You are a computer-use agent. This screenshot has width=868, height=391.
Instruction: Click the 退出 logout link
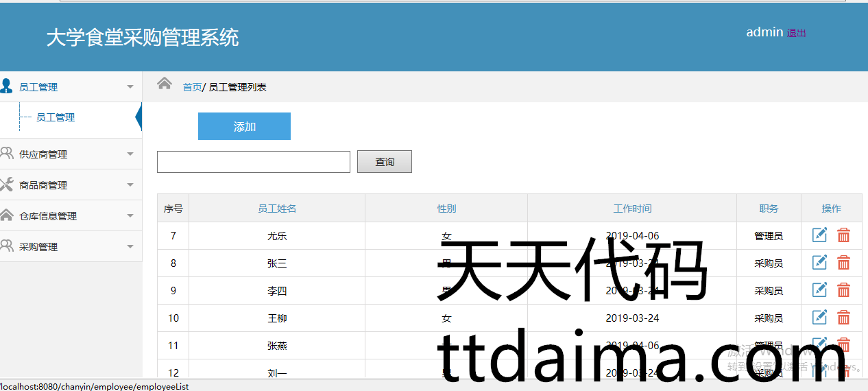click(796, 33)
